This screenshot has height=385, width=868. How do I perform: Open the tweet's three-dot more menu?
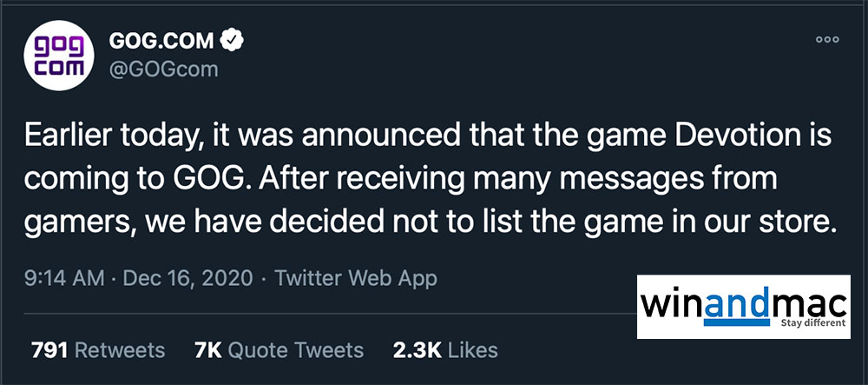click(x=827, y=40)
